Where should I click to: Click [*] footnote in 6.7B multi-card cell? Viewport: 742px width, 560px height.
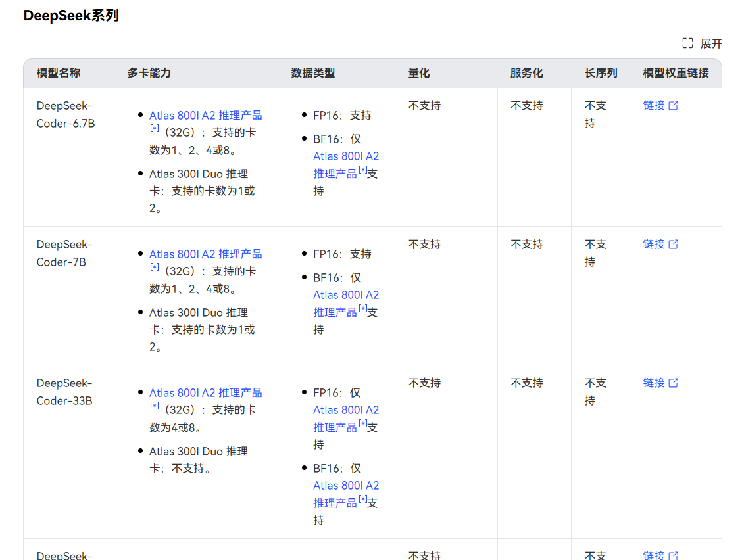coord(155,128)
